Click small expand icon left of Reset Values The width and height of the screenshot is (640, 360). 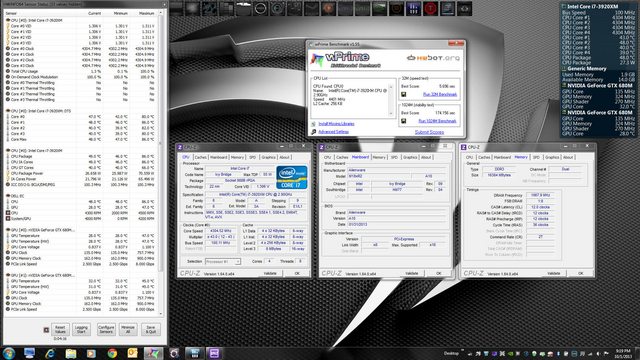(x=46, y=330)
